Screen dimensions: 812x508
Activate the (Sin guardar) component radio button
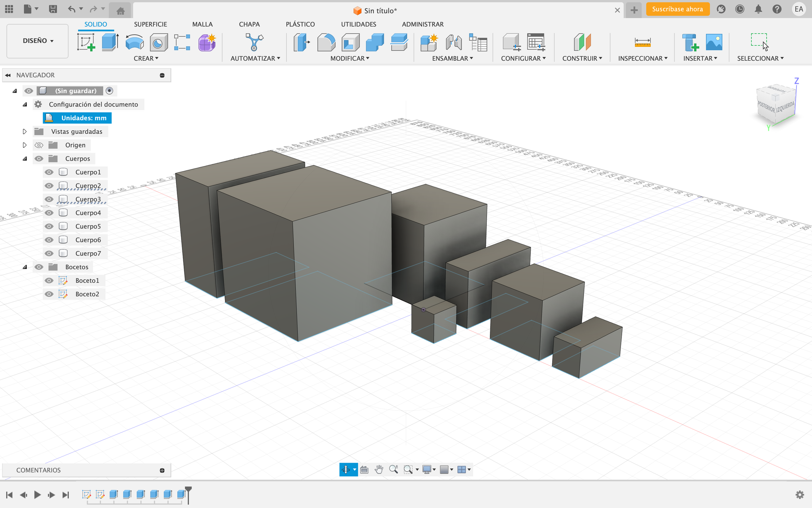coord(109,91)
